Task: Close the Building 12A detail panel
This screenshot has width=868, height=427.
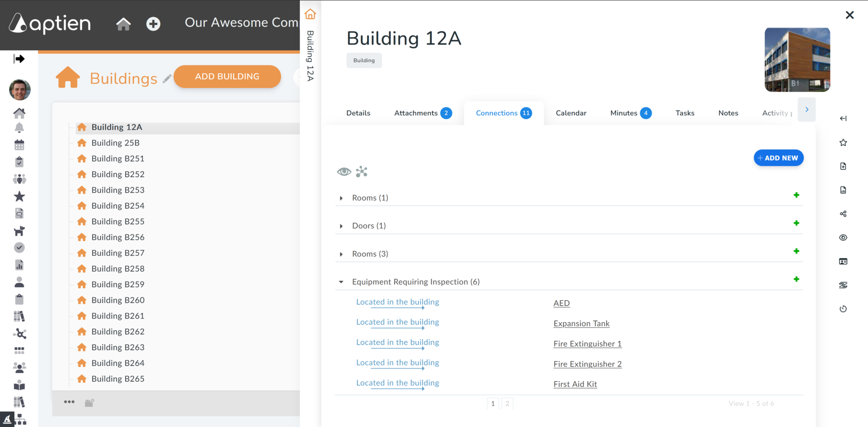Action: [849, 15]
